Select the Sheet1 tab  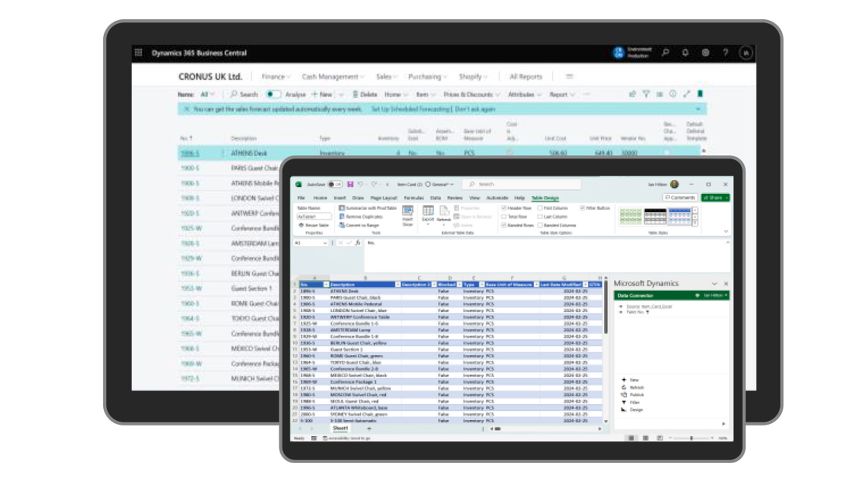(340, 428)
